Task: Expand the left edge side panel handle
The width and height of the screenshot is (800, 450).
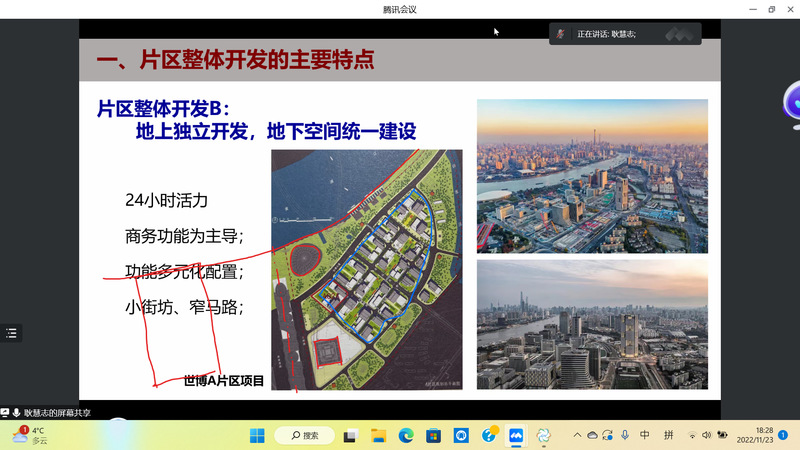Action: (x=10, y=333)
